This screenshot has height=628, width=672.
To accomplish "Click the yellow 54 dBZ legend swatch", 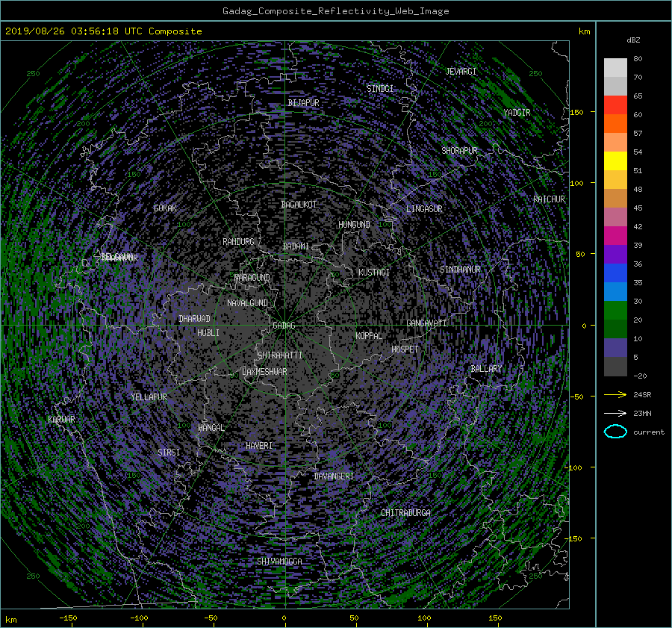I will [615, 161].
